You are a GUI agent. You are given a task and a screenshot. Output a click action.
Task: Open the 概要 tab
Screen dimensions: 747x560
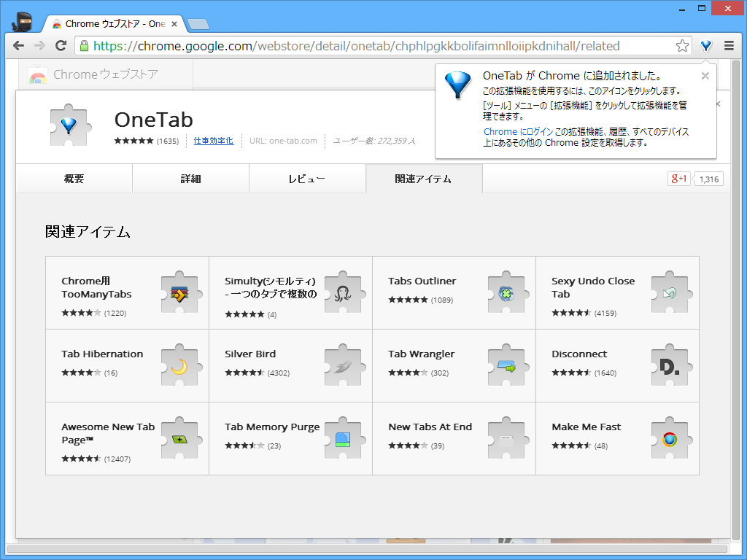coord(73,177)
